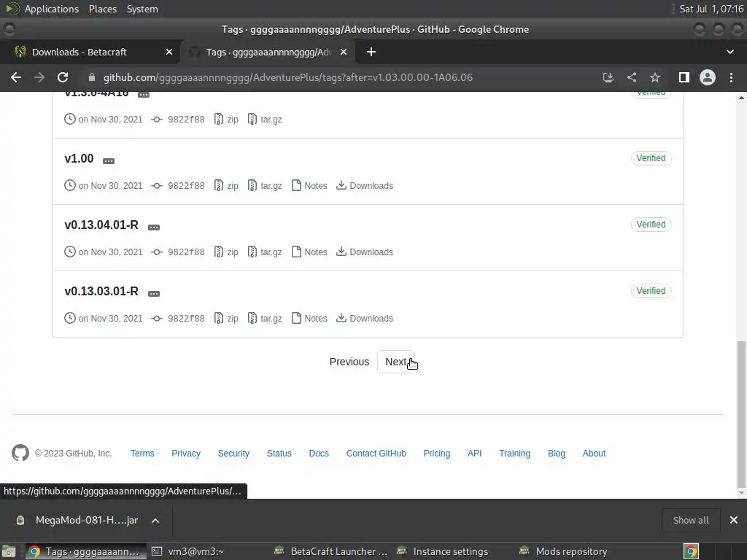Show all downloads
This screenshot has height=560, width=747.
coord(690,521)
